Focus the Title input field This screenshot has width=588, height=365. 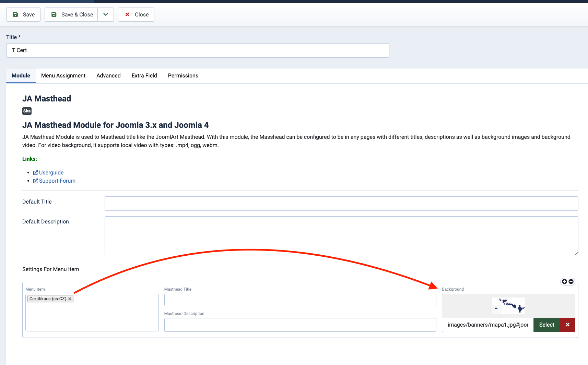pos(198,50)
